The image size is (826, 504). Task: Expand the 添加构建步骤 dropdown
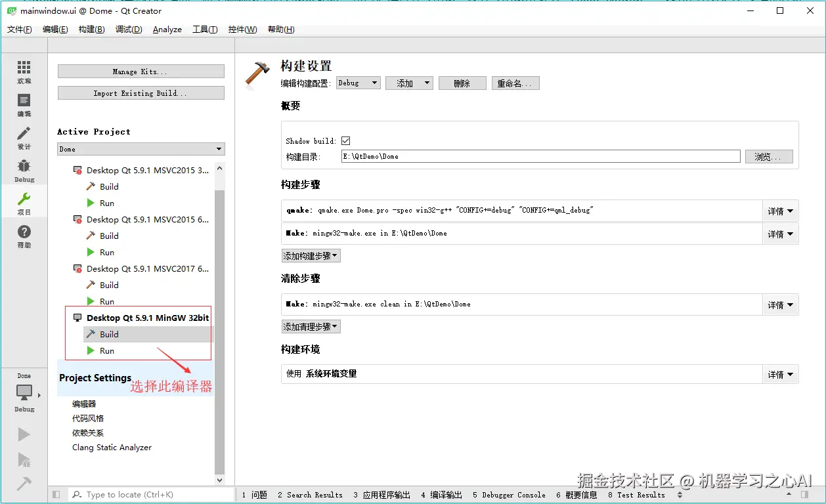[310, 255]
